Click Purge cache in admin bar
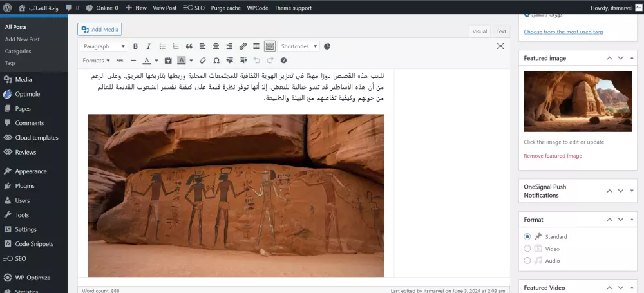 point(226,8)
